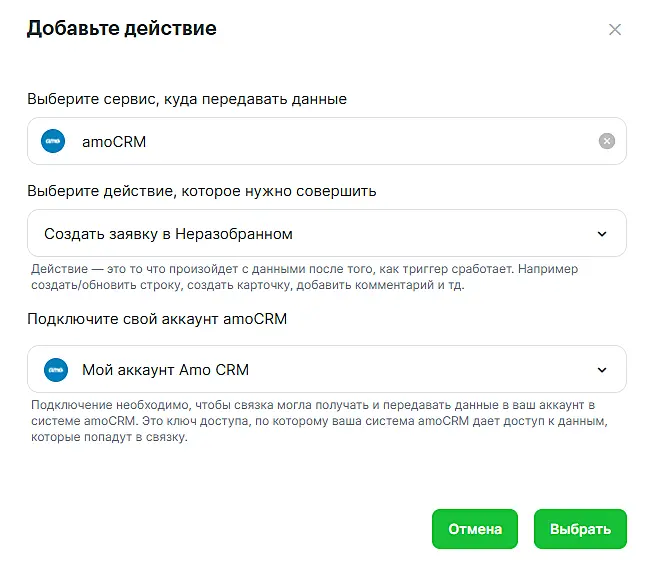Click the amoCRM service name text

(113, 142)
